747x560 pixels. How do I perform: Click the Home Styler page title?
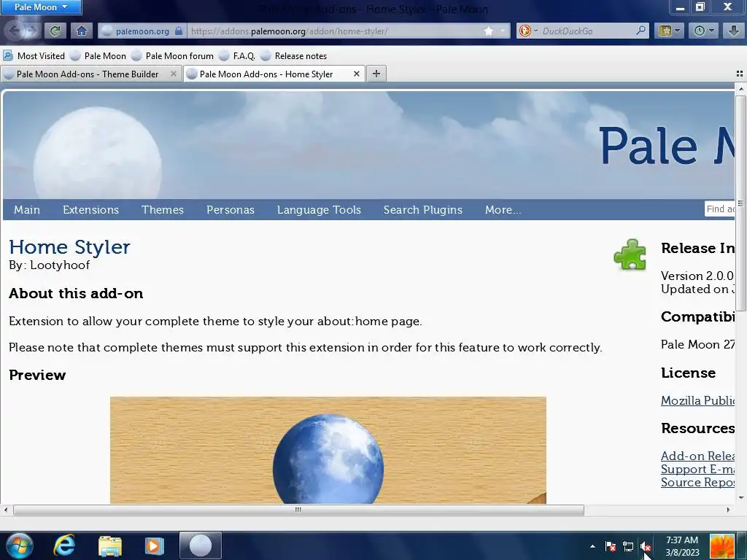coord(69,247)
